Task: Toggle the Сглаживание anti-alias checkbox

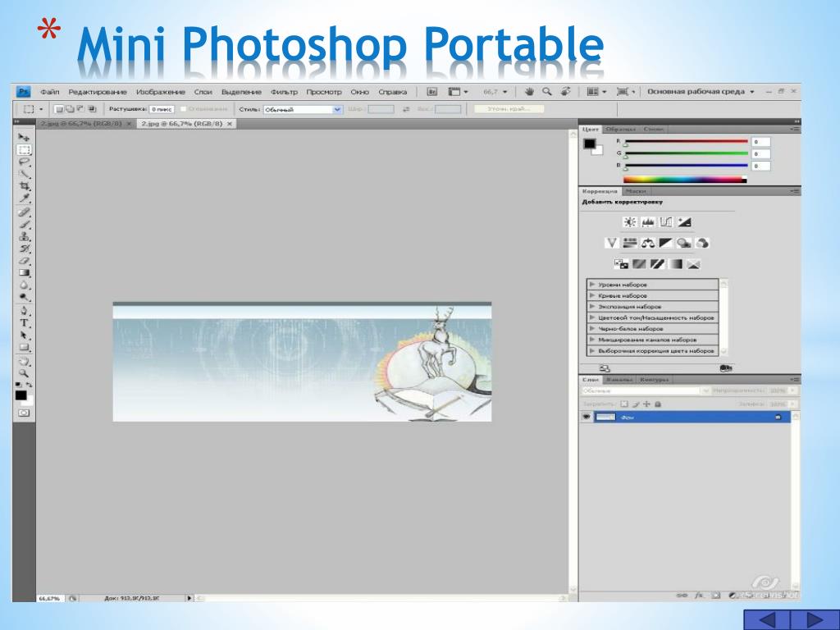Action: tap(183, 109)
